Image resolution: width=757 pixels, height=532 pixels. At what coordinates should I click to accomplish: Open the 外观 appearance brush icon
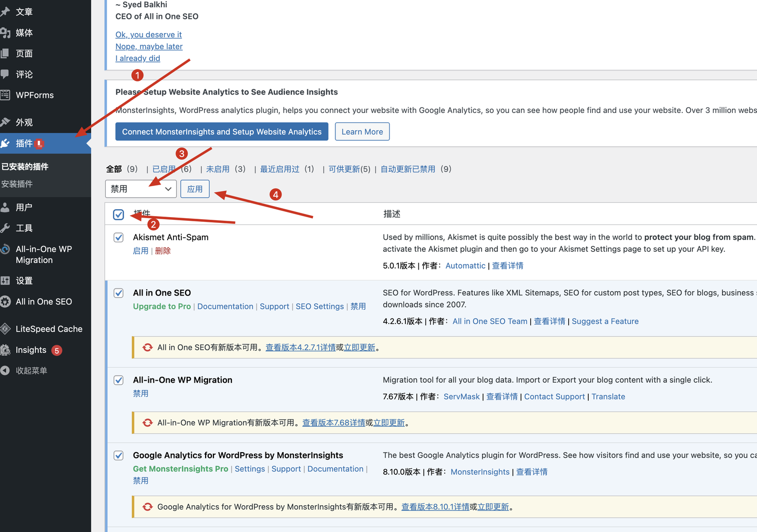(x=5, y=122)
